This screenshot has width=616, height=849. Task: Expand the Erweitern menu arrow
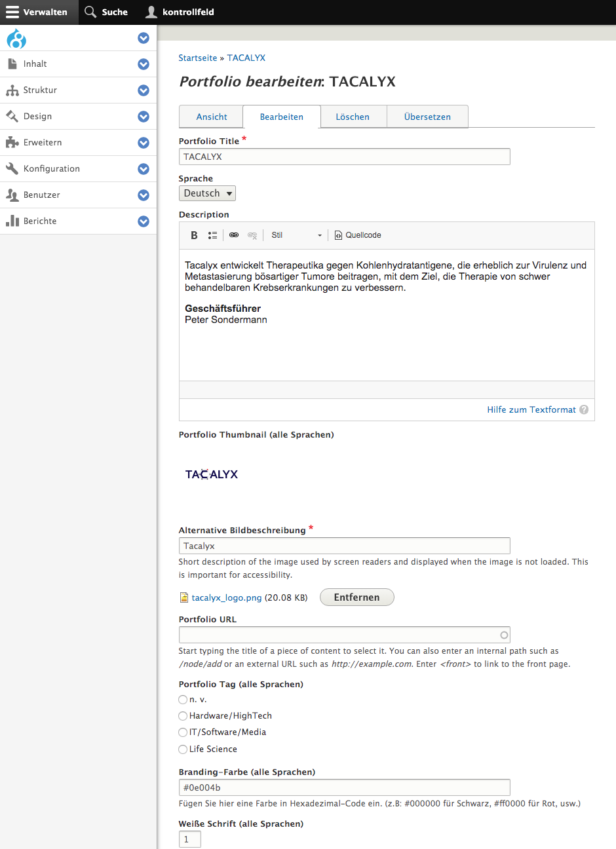point(144,143)
